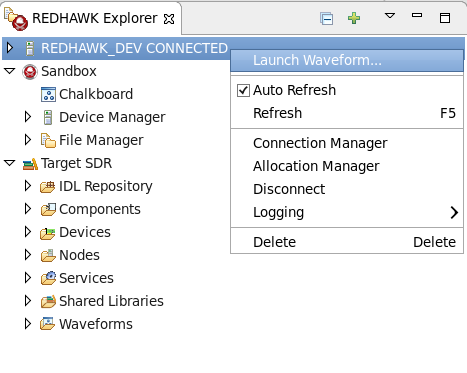Click the REDHAWK_DEV domain server icon
Image resolution: width=467 pixels, height=373 pixels.
click(30, 48)
